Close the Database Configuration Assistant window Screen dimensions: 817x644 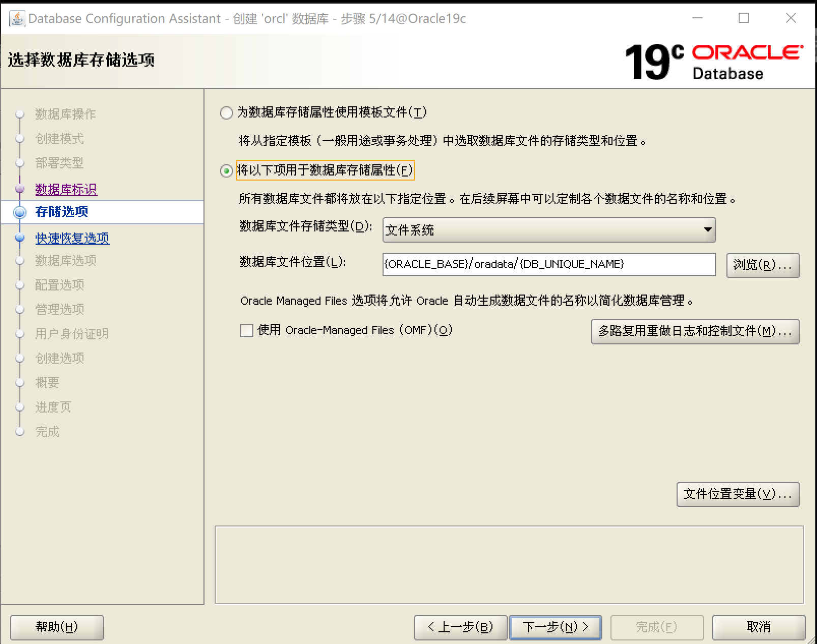click(791, 18)
